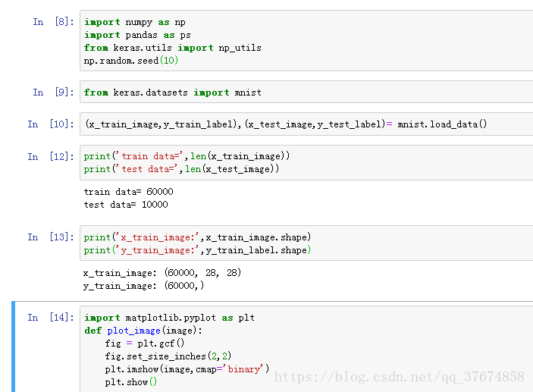The height and width of the screenshot is (392, 533).
Task: Click the line 'def plot_image(image):'
Action: click(143, 331)
